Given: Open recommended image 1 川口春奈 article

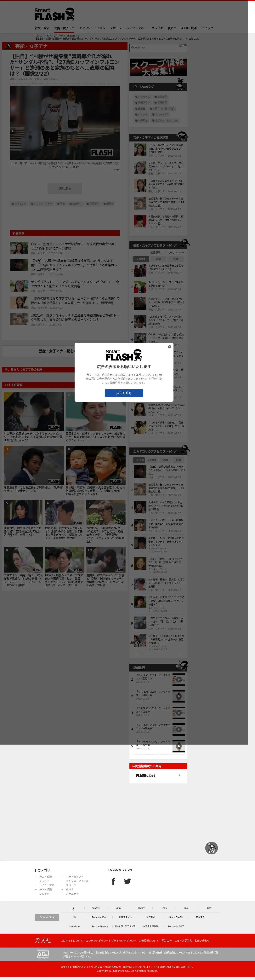Looking at the screenshot, I should tap(34, 411).
